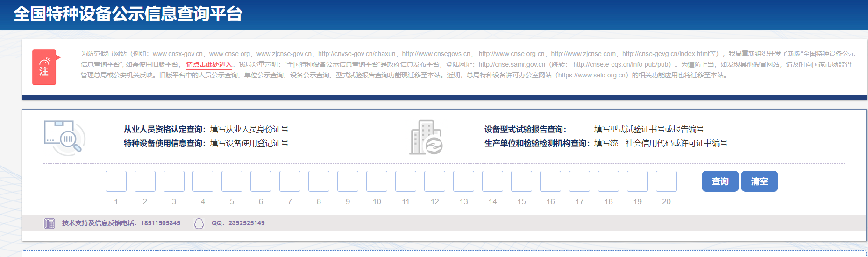868x257 pixels.
Task: Select input box number 2
Action: tap(145, 181)
